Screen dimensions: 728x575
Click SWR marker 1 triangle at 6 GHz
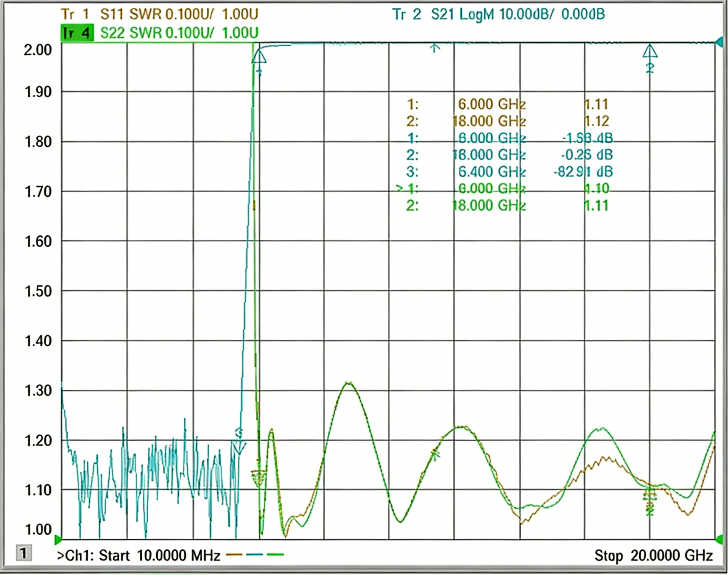pyautogui.click(x=259, y=478)
